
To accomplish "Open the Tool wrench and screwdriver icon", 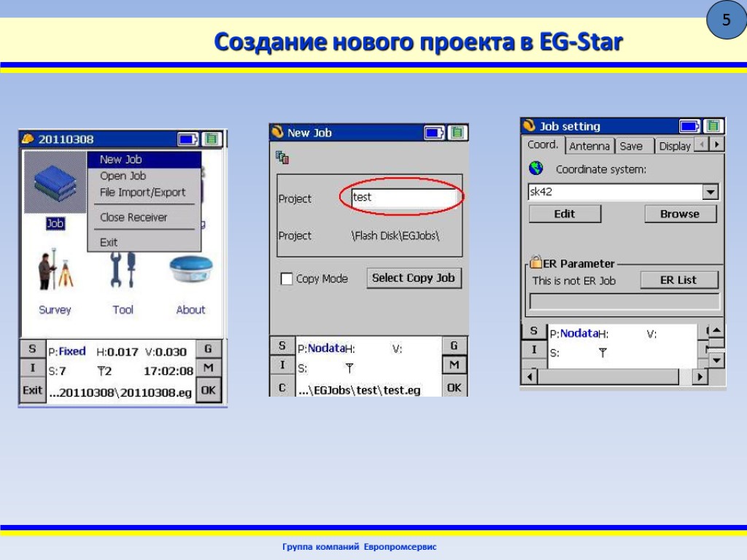I will click(123, 270).
